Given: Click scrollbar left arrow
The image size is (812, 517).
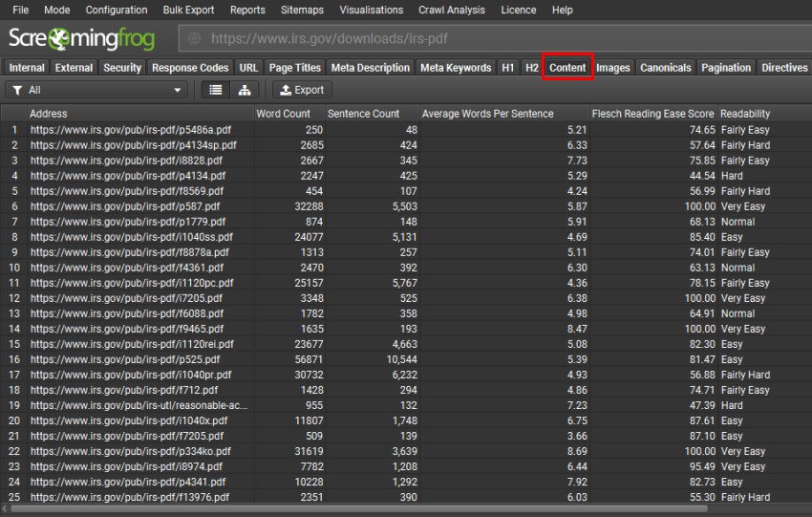Looking at the screenshot, I should 5,509.
